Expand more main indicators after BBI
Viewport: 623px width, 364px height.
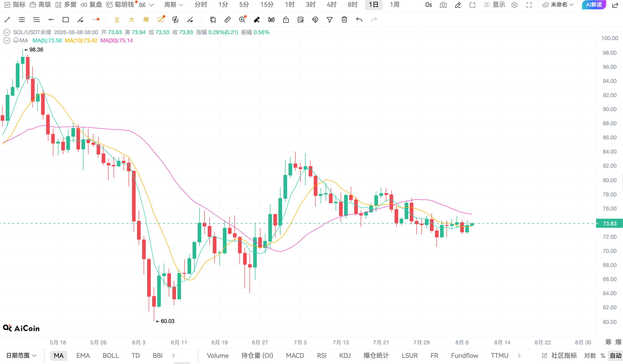(x=173, y=356)
